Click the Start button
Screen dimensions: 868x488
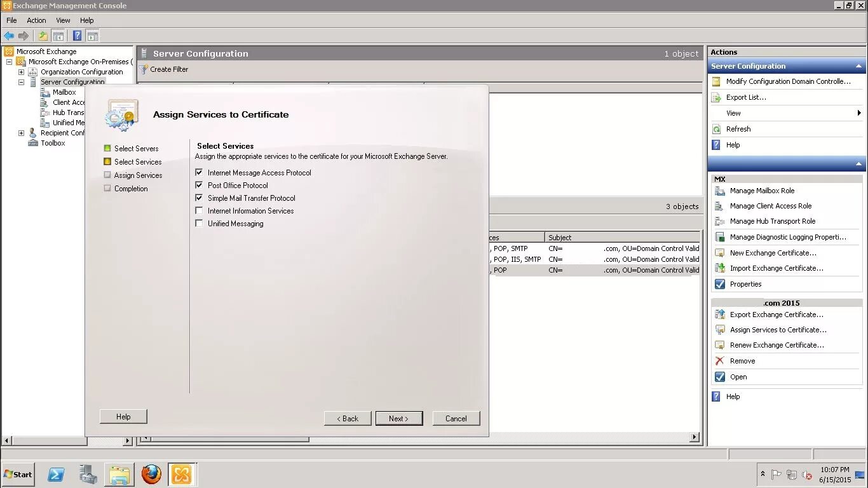coord(18,474)
